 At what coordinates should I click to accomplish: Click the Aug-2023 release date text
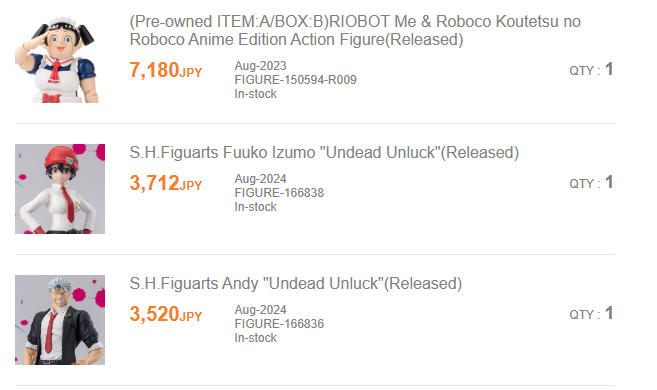260,66
